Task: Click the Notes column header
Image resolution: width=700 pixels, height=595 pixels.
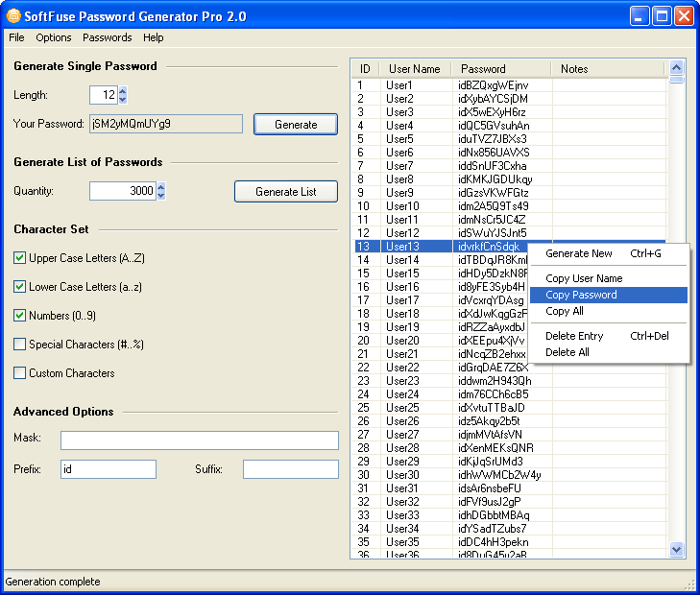Action: pos(608,69)
